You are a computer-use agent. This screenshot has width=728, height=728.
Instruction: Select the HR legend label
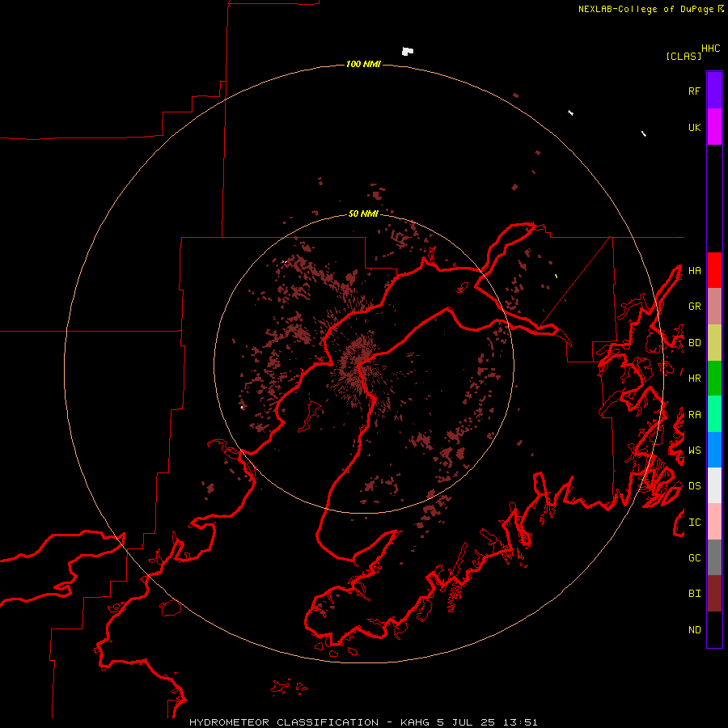click(x=695, y=379)
